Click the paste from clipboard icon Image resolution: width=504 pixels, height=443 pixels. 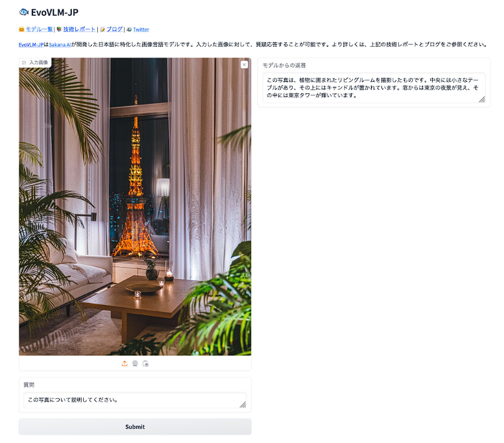[145, 363]
